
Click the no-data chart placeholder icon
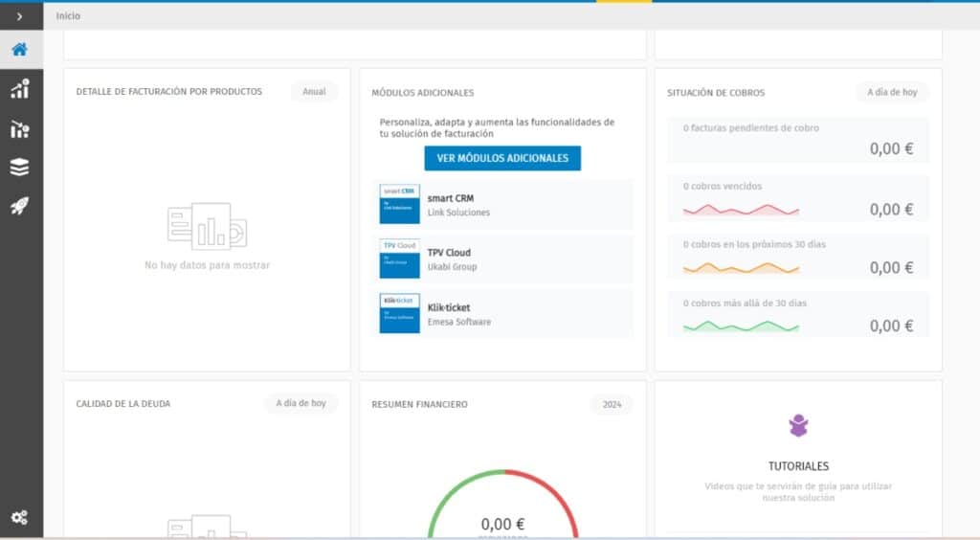pyautogui.click(x=208, y=226)
